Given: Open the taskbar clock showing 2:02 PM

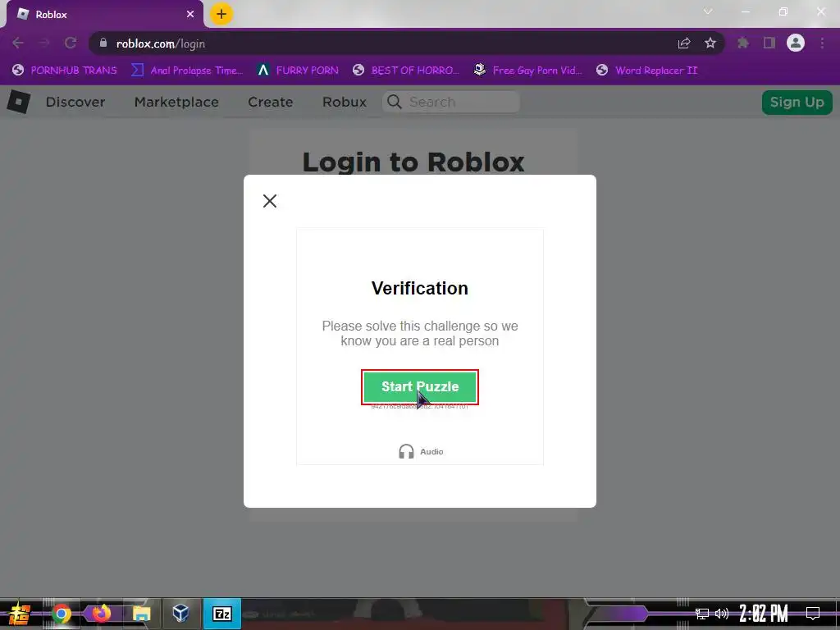Looking at the screenshot, I should tap(764, 614).
